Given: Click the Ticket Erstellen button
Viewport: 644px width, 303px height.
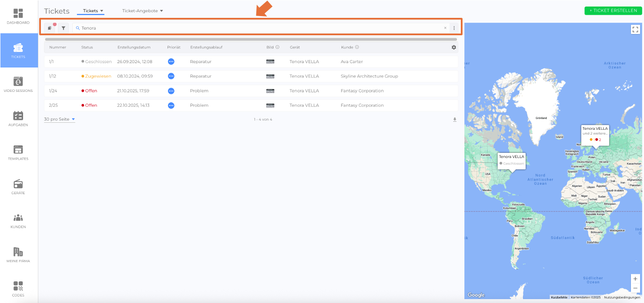Looking at the screenshot, I should 613,11.
